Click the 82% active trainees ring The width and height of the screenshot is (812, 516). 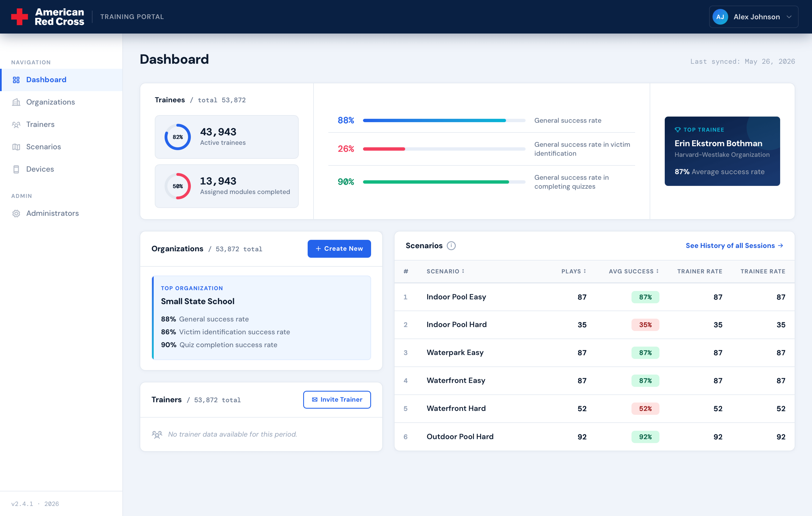(178, 137)
